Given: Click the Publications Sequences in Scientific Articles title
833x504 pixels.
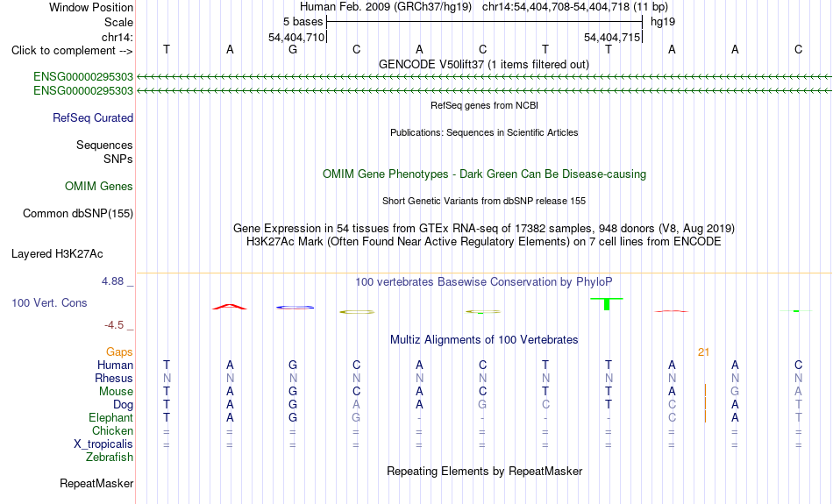Looking at the screenshot, I should click(x=484, y=132).
